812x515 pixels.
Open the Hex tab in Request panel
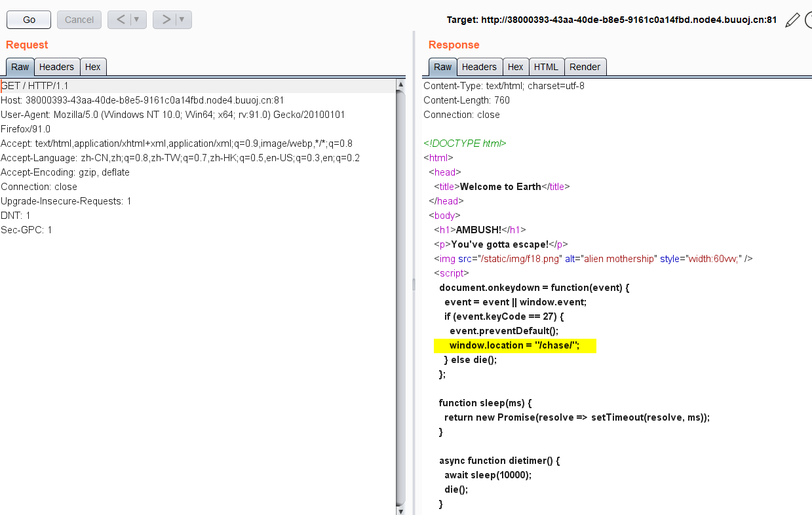click(x=93, y=67)
